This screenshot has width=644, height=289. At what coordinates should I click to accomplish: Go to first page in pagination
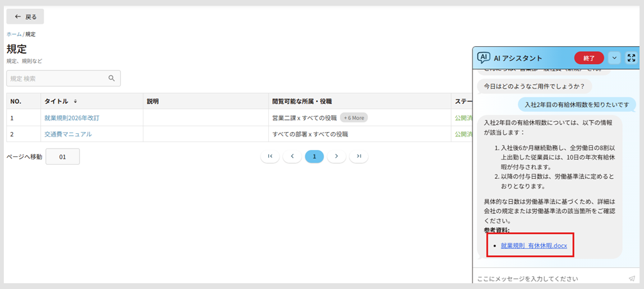(270, 156)
